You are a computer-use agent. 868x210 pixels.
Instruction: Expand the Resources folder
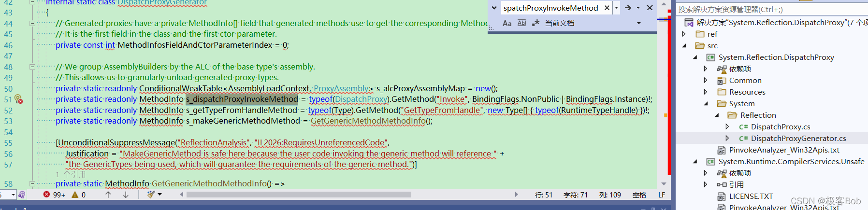(706, 92)
